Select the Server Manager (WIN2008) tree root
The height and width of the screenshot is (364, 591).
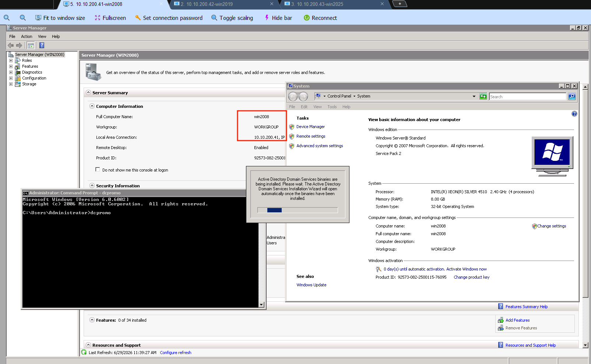click(39, 54)
